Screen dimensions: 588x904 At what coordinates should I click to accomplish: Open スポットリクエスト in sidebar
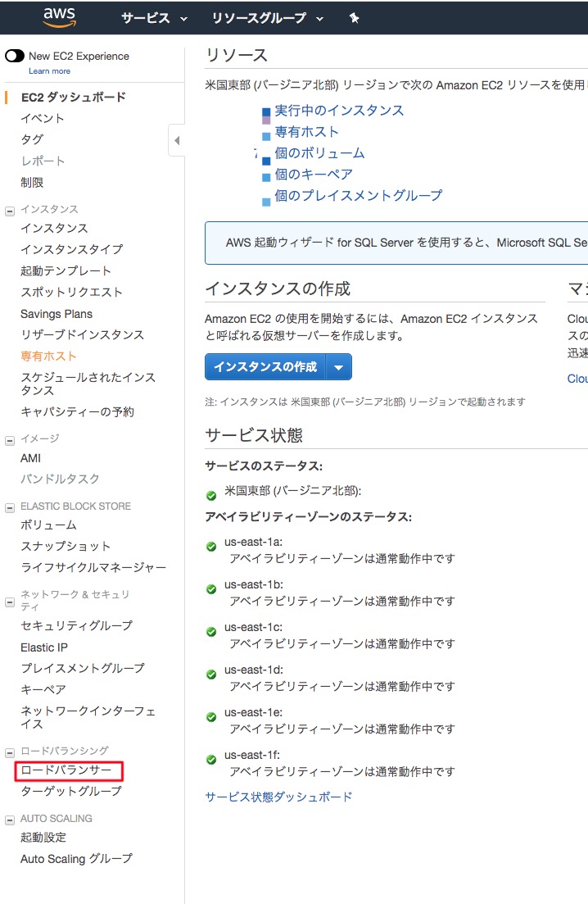(71, 293)
